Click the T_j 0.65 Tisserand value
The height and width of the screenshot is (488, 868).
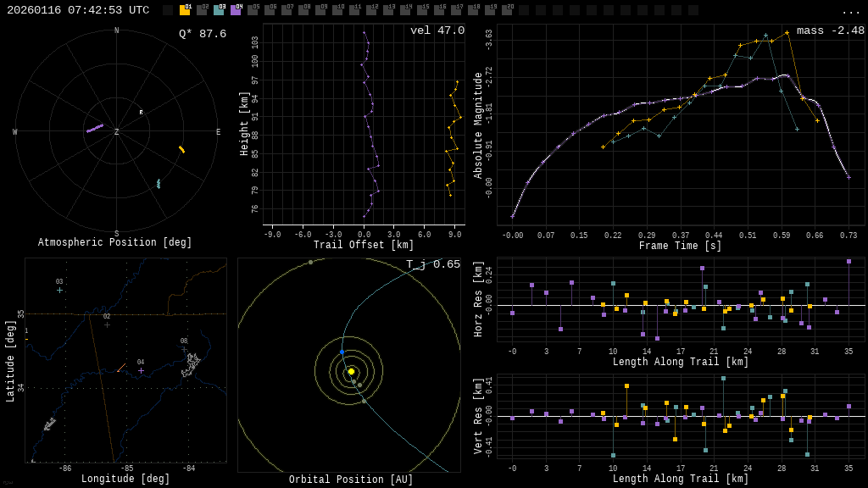tap(432, 264)
